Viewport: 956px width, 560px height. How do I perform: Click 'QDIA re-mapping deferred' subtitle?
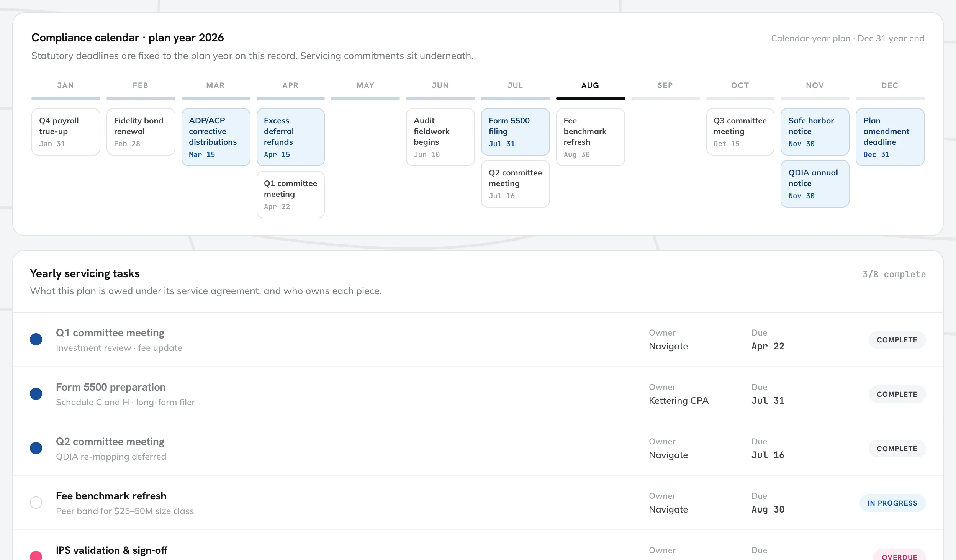pos(111,457)
